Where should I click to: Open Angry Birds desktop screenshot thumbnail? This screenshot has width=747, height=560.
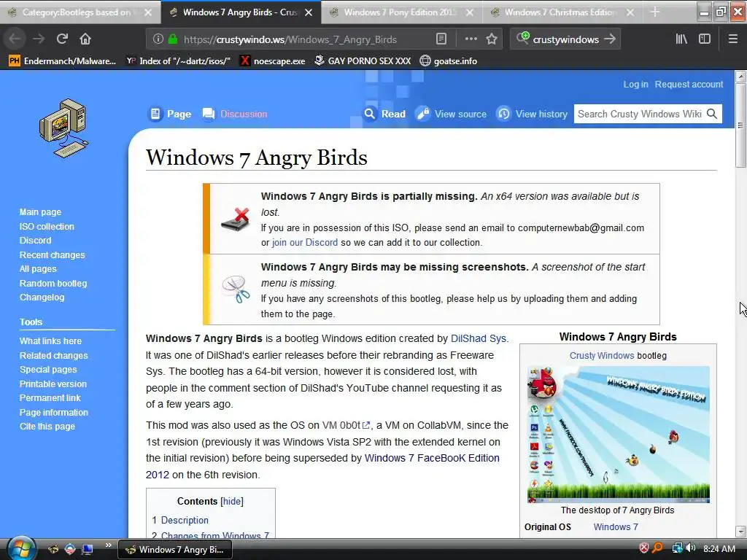(x=618, y=435)
